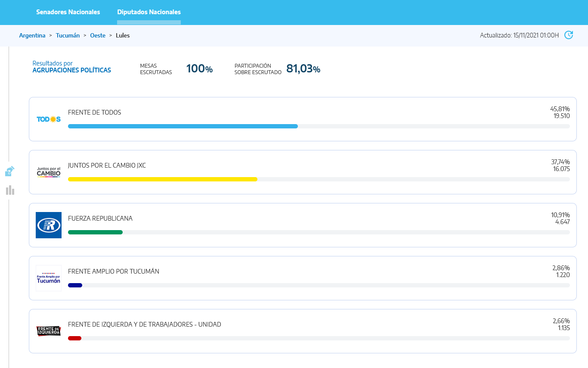Click the FRENTE AMPLIO POR TUCUMÁN name

click(x=114, y=271)
